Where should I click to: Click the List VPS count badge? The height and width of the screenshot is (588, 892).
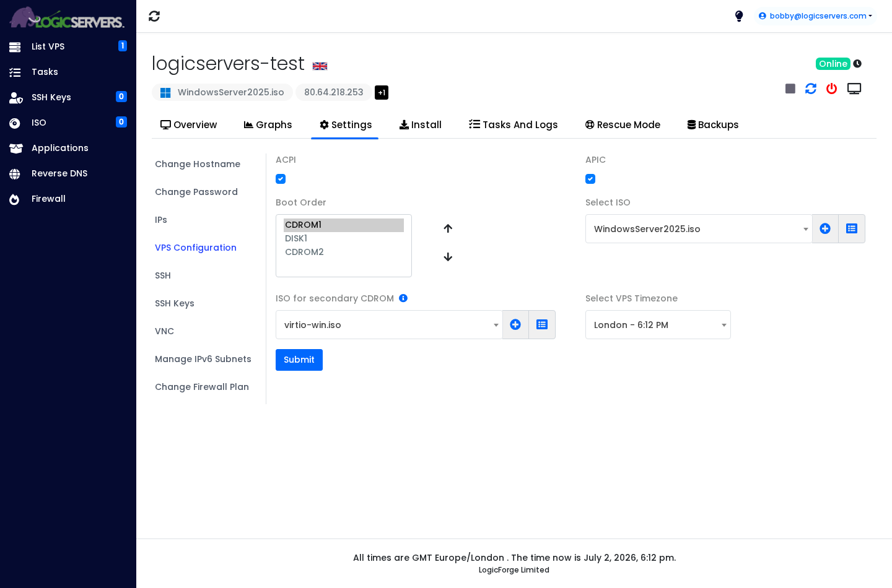(x=123, y=46)
